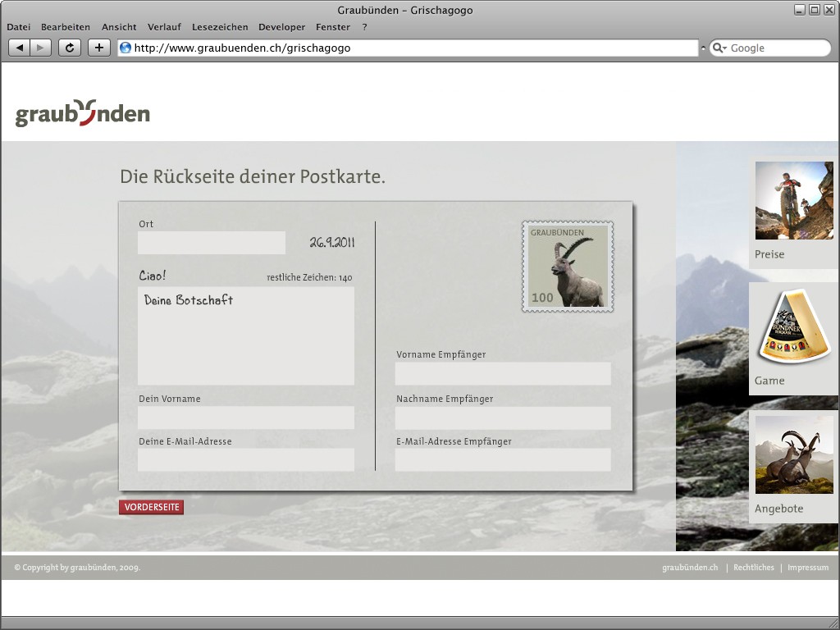This screenshot has height=630, width=840.
Task: Open the Ansicht menu
Action: pos(119,27)
